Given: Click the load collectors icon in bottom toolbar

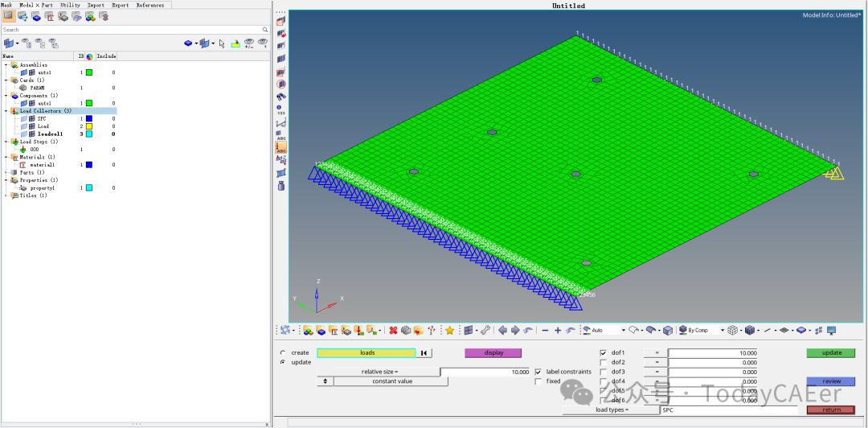Looking at the screenshot, I should point(358,331).
